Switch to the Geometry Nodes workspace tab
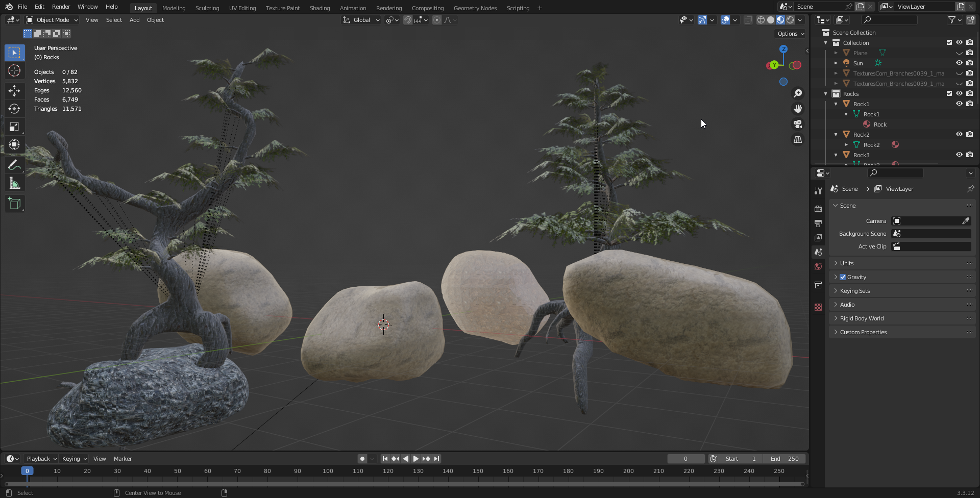 (x=475, y=8)
